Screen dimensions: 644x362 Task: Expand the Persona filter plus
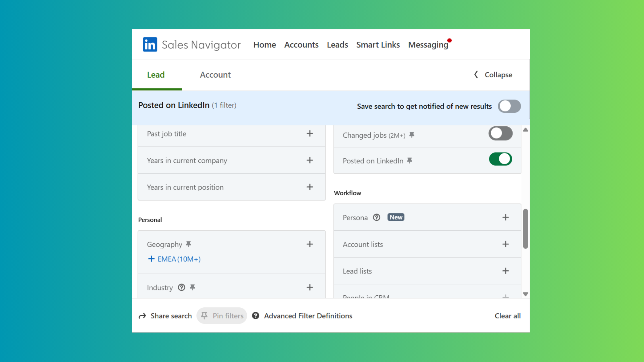506,217
